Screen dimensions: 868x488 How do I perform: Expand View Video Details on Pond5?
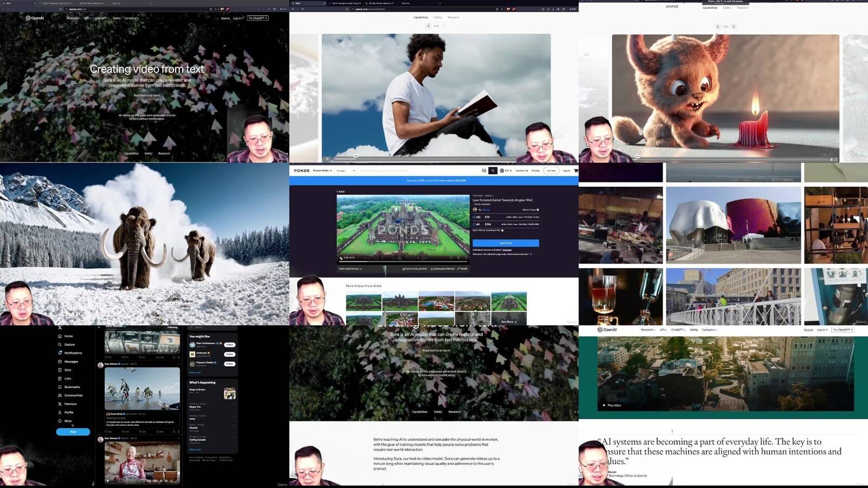pos(350,269)
